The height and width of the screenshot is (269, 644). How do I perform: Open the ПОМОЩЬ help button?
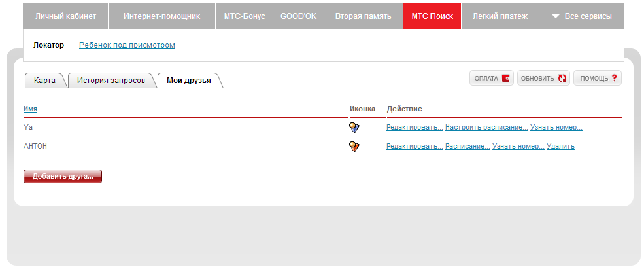(x=598, y=78)
